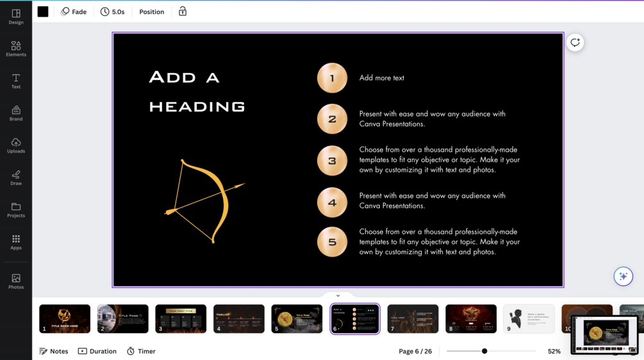Open the Projects panel
The width and height of the screenshot is (644, 360).
pyautogui.click(x=16, y=210)
